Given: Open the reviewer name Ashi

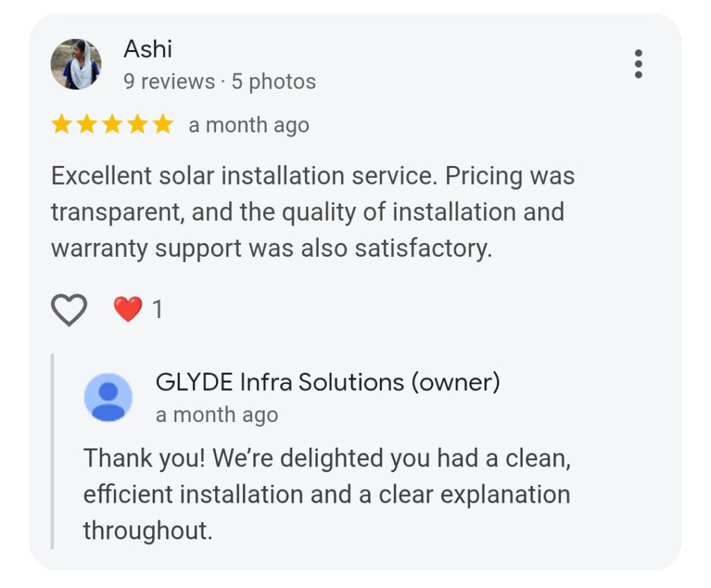Looking at the screenshot, I should [148, 49].
